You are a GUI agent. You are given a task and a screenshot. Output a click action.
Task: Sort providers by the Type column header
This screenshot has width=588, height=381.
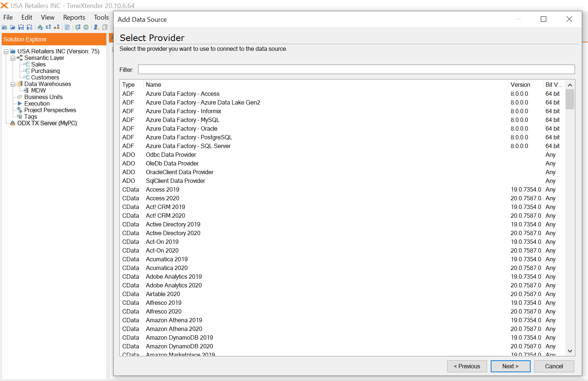131,85
